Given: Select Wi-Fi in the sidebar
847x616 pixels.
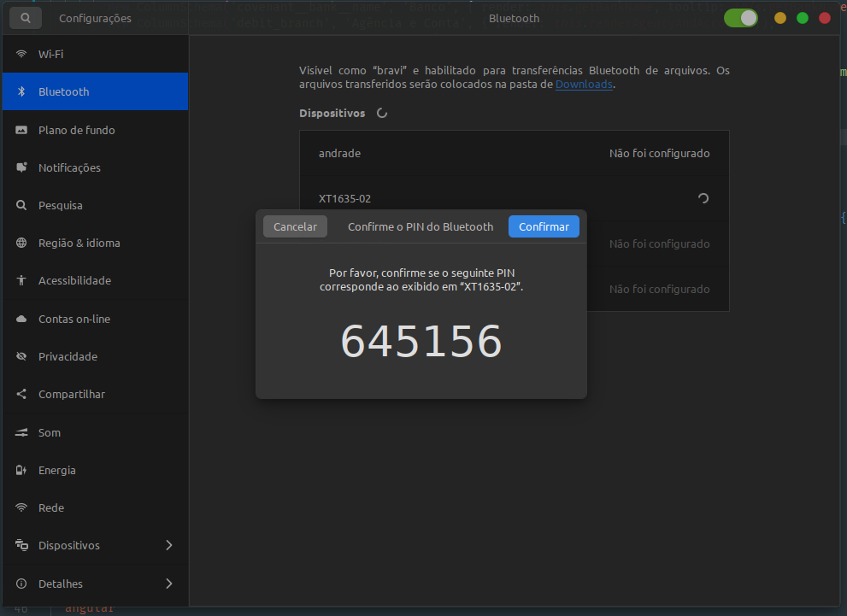Looking at the screenshot, I should [95, 54].
